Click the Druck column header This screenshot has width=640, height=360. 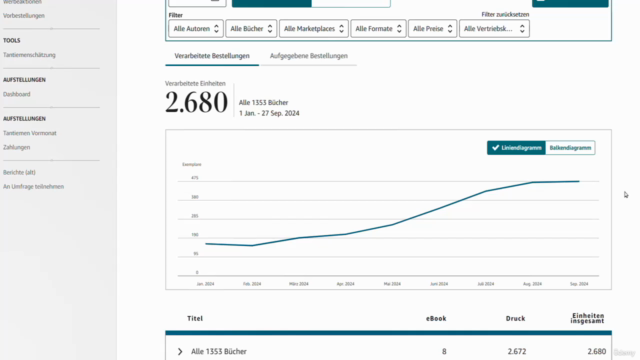pyautogui.click(x=516, y=318)
